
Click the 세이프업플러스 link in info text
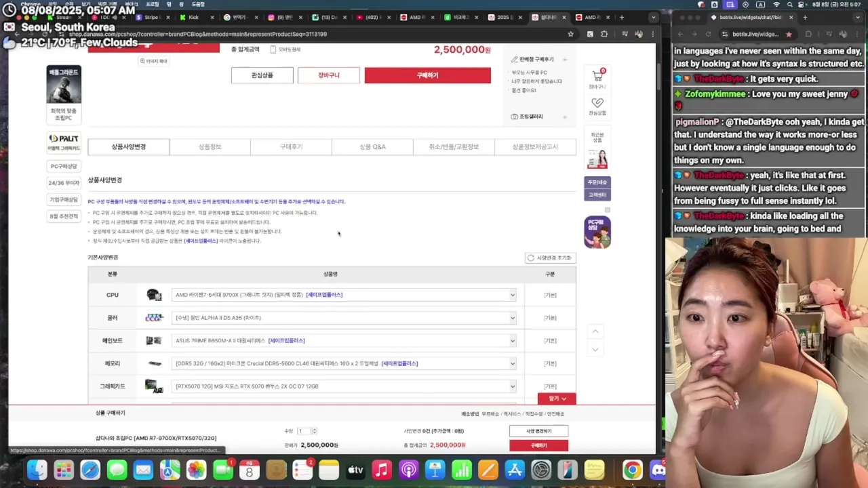click(201, 241)
